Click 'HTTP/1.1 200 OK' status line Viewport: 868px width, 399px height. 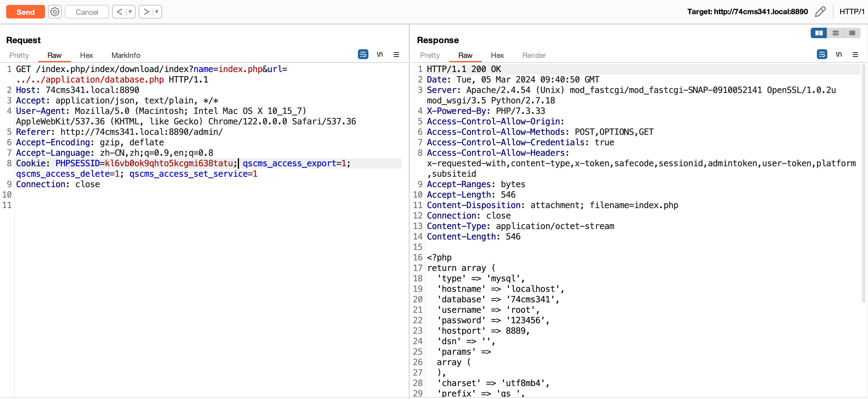(464, 69)
